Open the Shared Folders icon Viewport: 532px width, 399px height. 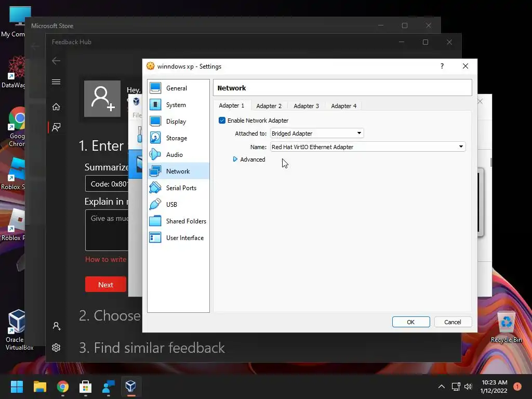click(155, 221)
